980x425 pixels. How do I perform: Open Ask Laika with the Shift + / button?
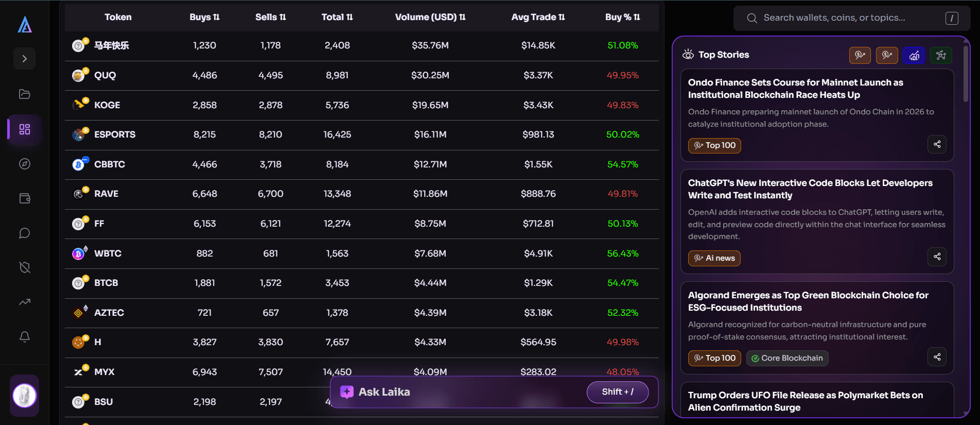point(618,392)
